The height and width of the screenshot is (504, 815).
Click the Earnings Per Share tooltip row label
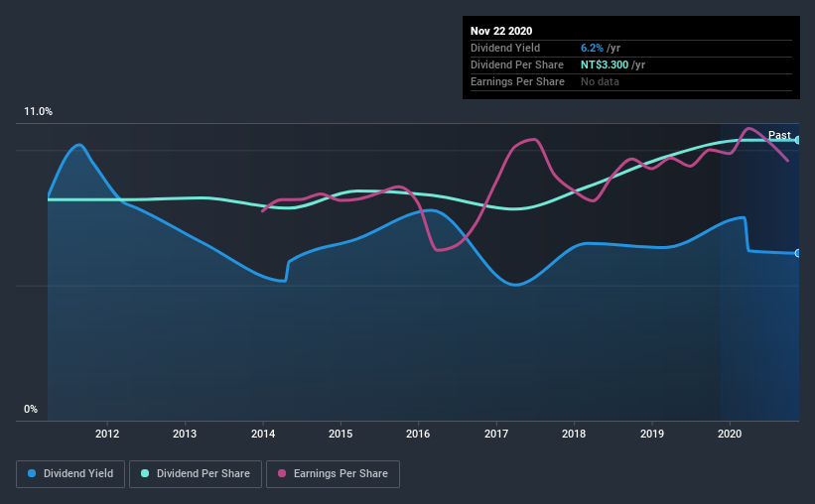517,81
